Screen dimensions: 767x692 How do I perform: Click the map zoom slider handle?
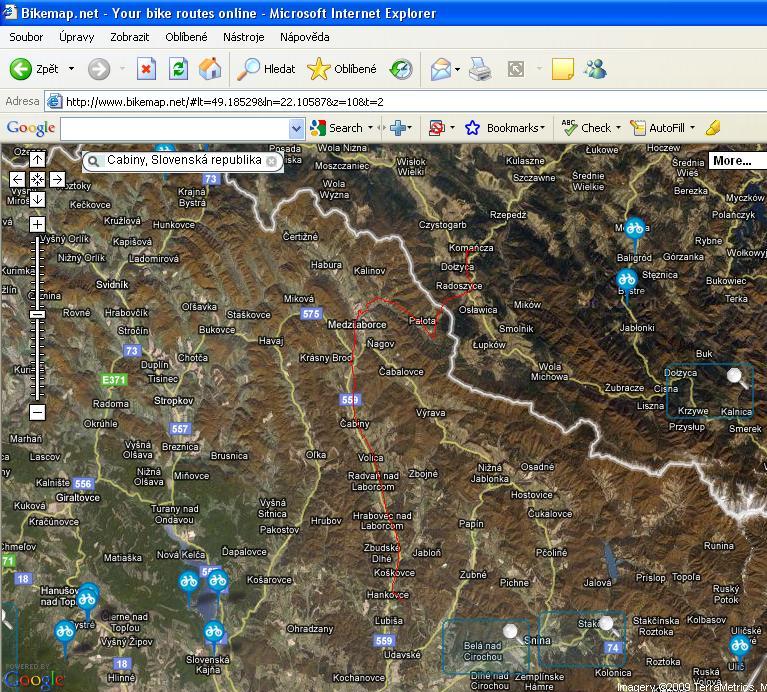tap(37, 314)
